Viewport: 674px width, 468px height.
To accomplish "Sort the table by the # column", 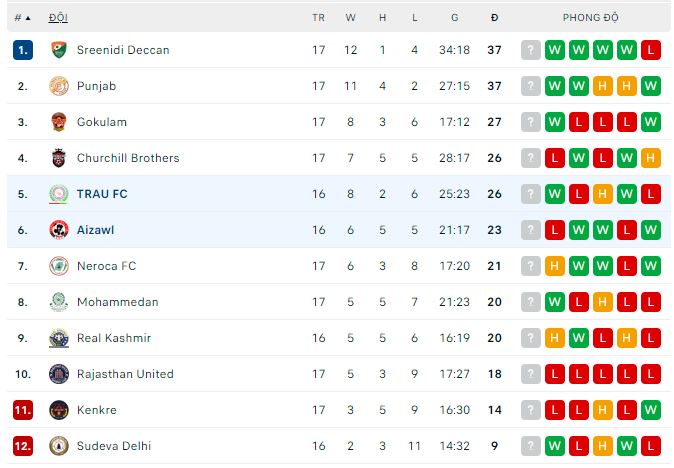I will pos(22,18).
